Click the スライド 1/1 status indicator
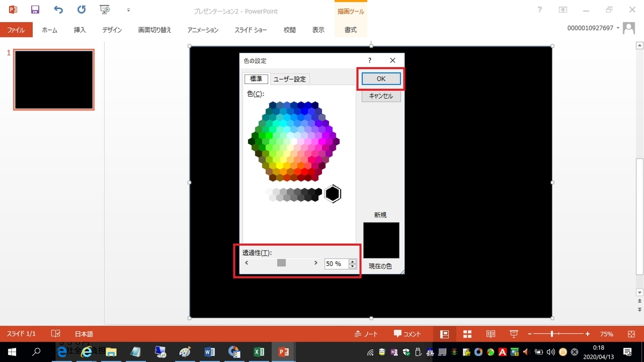This screenshot has width=644, height=362. tap(21, 334)
